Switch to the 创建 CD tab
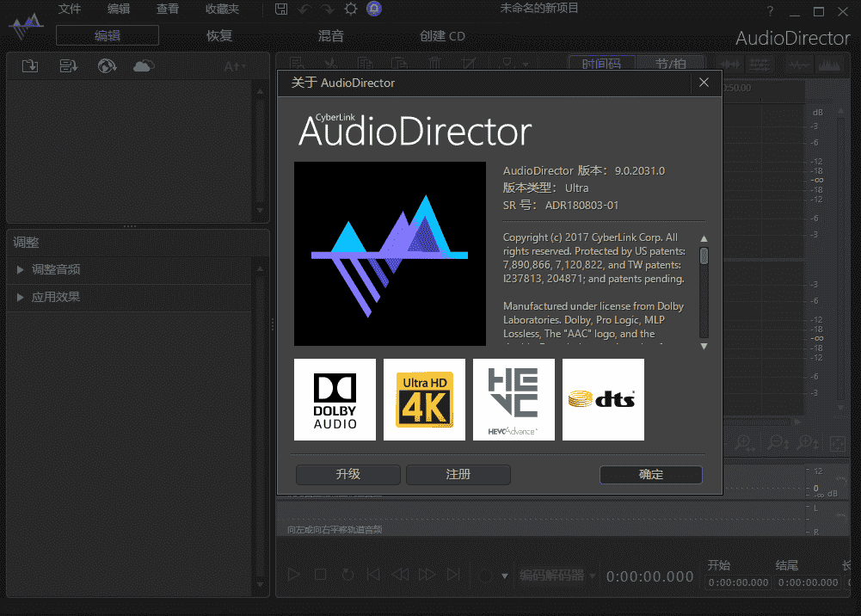The width and height of the screenshot is (861, 616). (x=442, y=36)
